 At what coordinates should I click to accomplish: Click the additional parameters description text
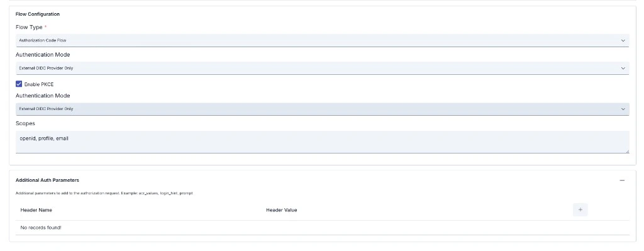(x=104, y=193)
